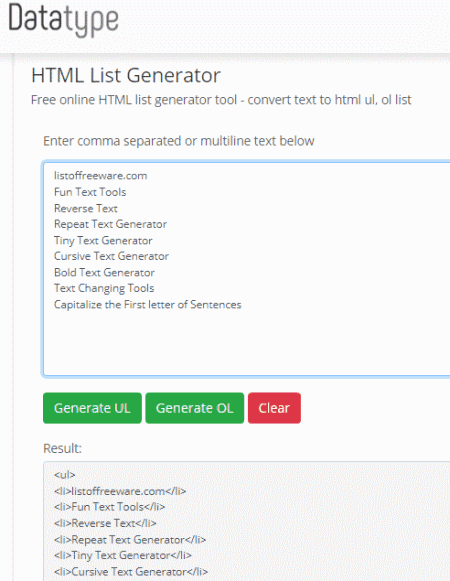Click the <li>Reverse Text</li> result line
Viewport: 450px width, 581px height.
tap(105, 523)
